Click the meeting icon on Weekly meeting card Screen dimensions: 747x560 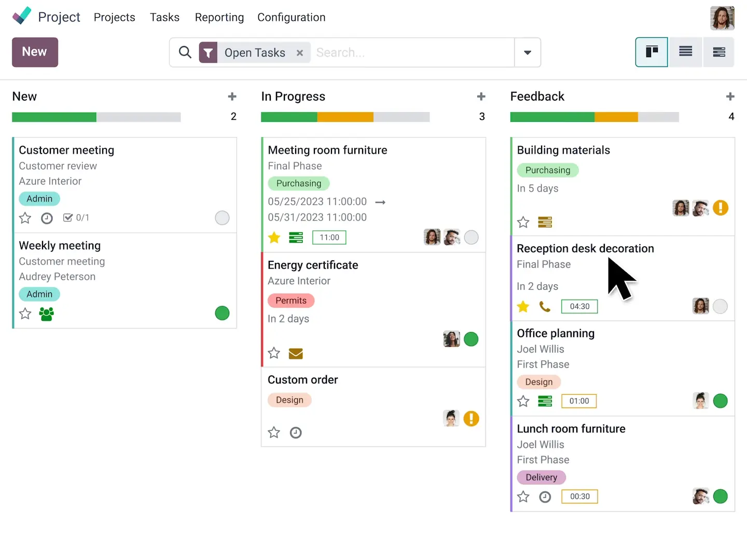[46, 314]
